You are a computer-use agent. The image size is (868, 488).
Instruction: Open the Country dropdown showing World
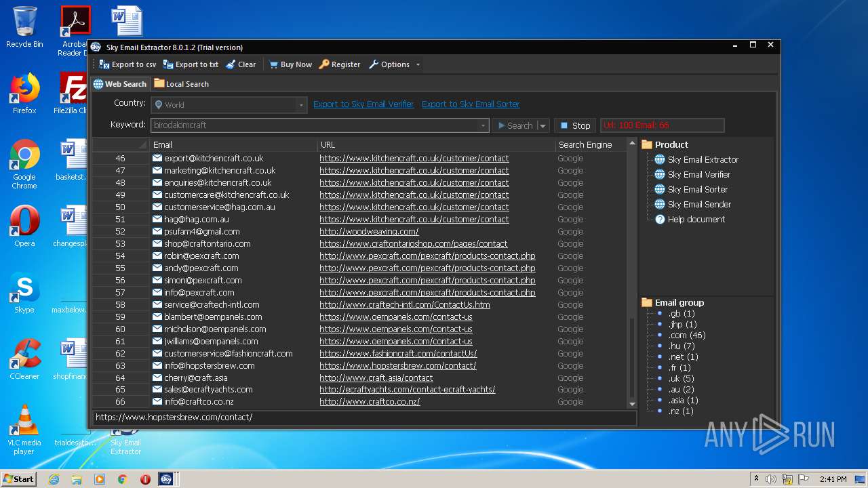point(229,105)
